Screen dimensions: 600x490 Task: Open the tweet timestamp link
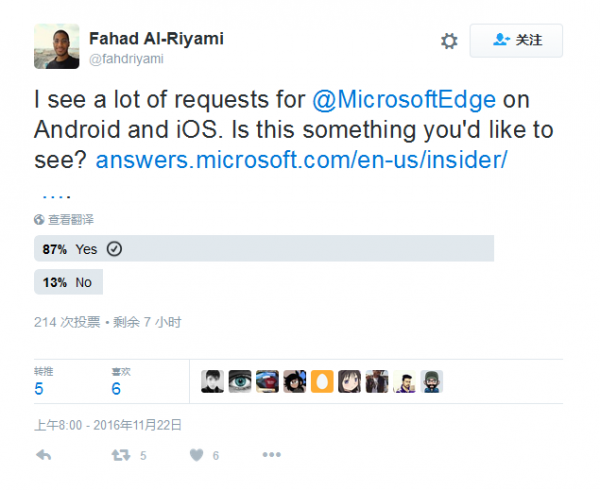tap(108, 425)
